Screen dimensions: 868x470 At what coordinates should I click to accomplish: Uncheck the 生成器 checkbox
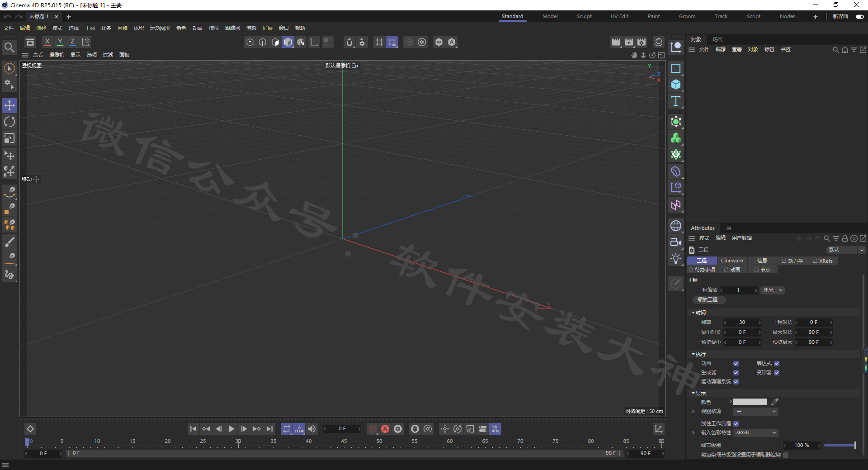(736, 373)
